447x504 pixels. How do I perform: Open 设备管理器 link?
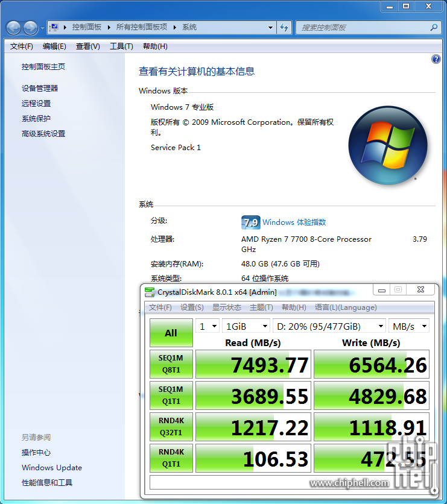pyautogui.click(x=40, y=89)
